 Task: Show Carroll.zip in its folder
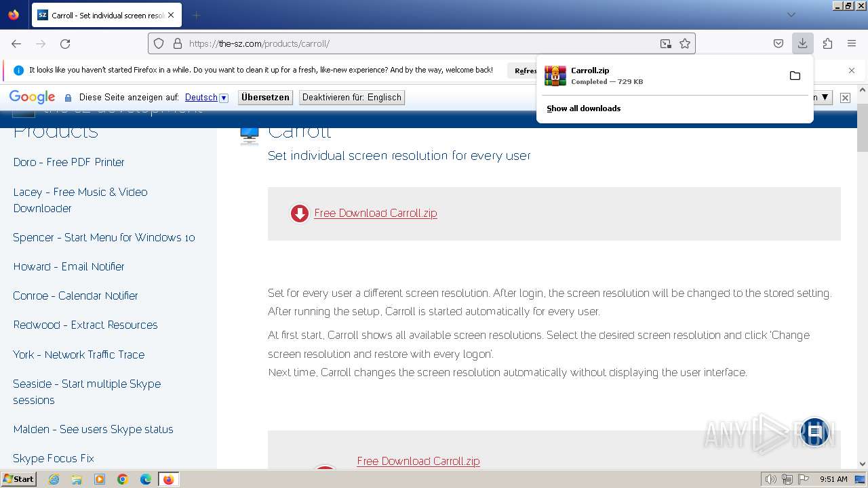(795, 75)
